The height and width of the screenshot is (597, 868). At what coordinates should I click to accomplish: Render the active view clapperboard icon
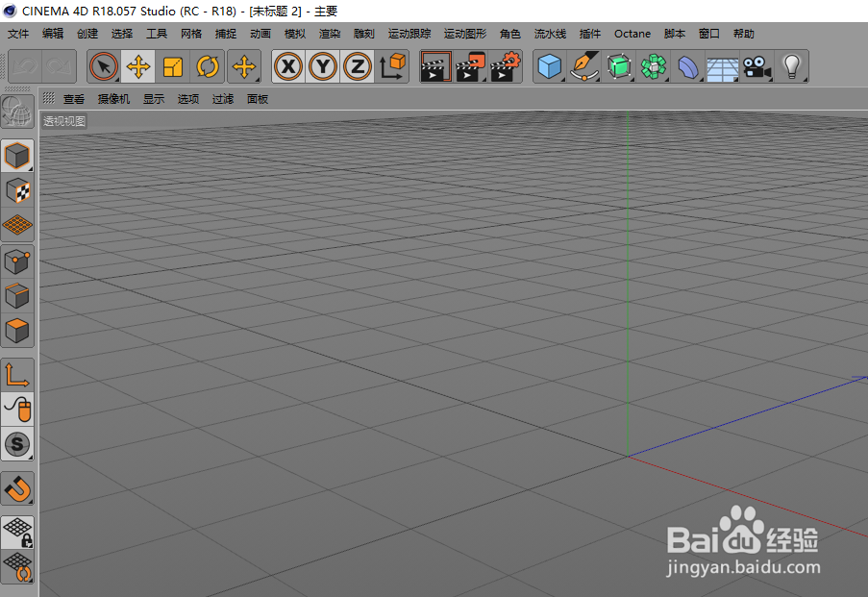(x=436, y=67)
